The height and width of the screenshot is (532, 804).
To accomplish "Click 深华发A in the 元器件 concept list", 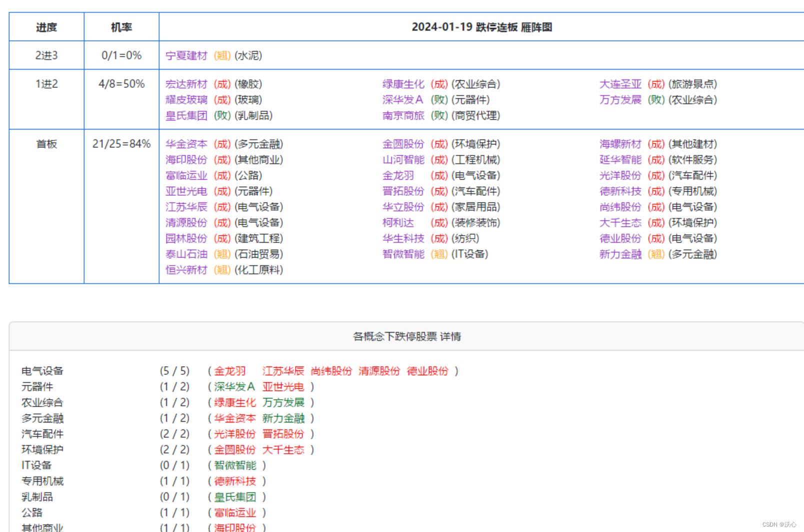I will (x=234, y=387).
